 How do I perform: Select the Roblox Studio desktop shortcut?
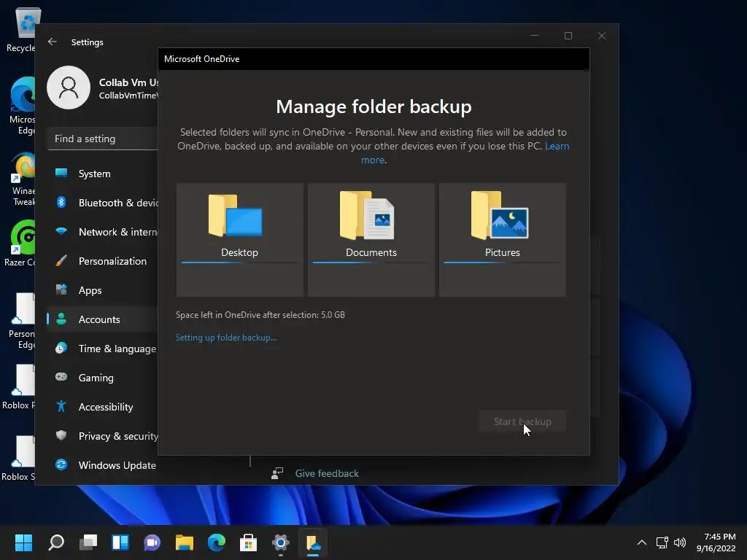[18, 458]
